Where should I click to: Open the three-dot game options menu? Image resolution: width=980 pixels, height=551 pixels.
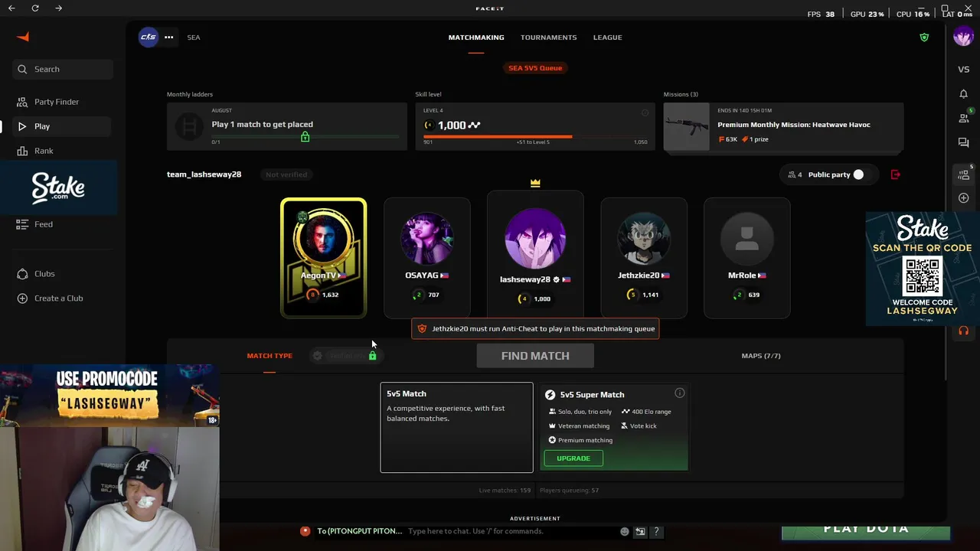pos(168,37)
